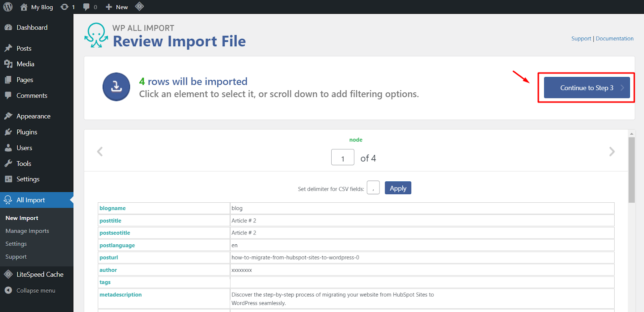Click Continue to Step 3 button
644x312 pixels.
586,88
